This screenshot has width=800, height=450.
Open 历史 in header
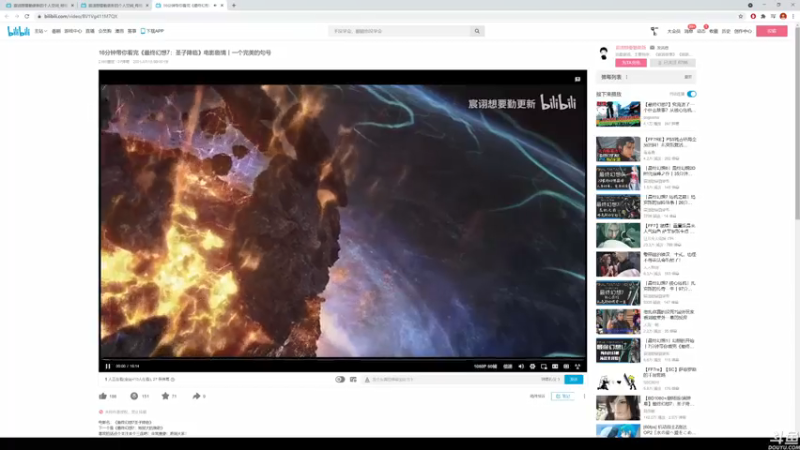pyautogui.click(x=726, y=31)
